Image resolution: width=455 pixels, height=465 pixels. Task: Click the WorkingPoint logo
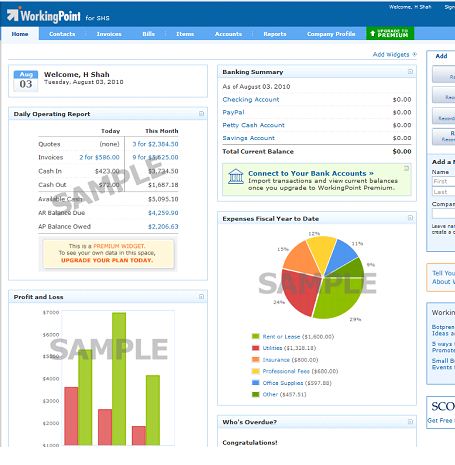pos(44,15)
